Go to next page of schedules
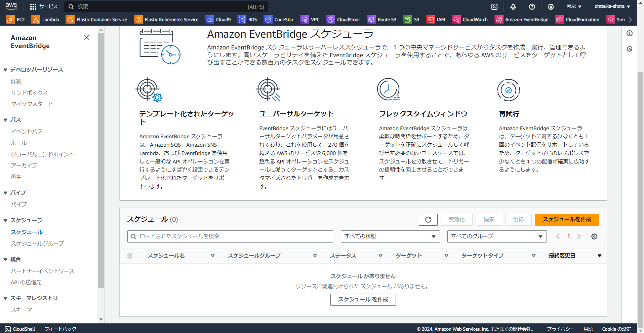 click(579, 236)
